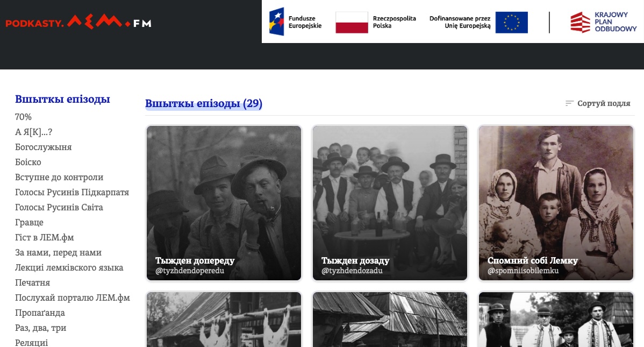Screen dimensions: 644x347
Task: Go to Голосы Русинів Підкарпатя
Action: (x=72, y=193)
